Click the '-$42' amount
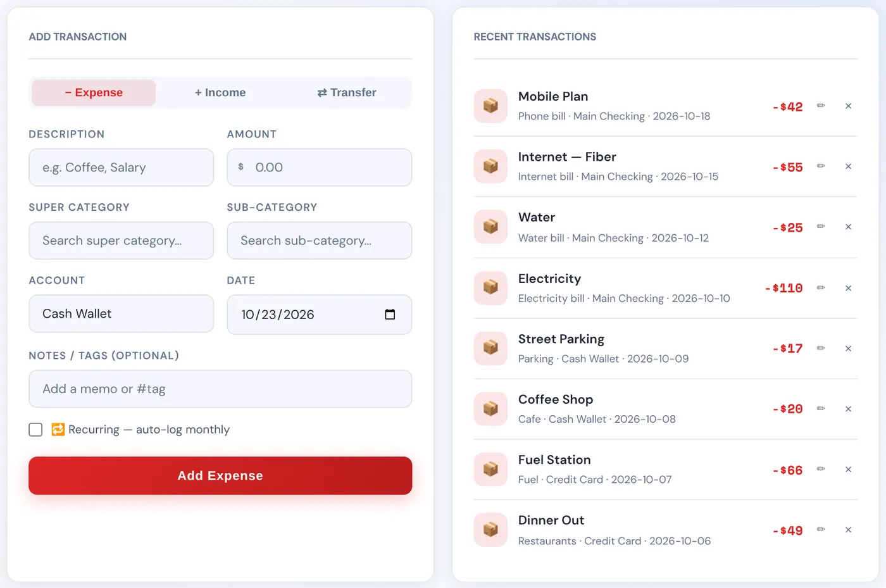886x588 pixels. tap(787, 106)
